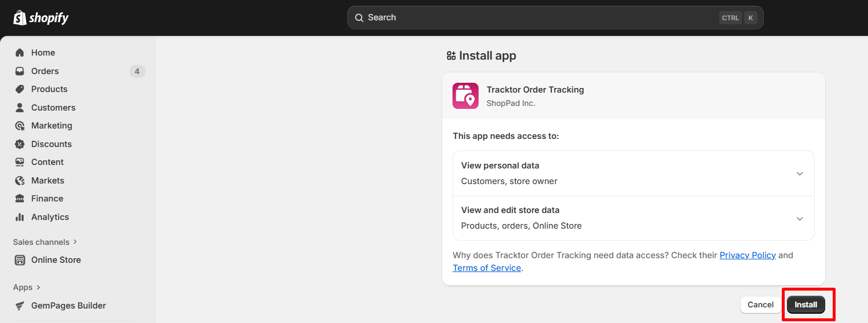Viewport: 868px width, 323px height.
Task: Click the Home icon in sidebar
Action: [x=20, y=53]
